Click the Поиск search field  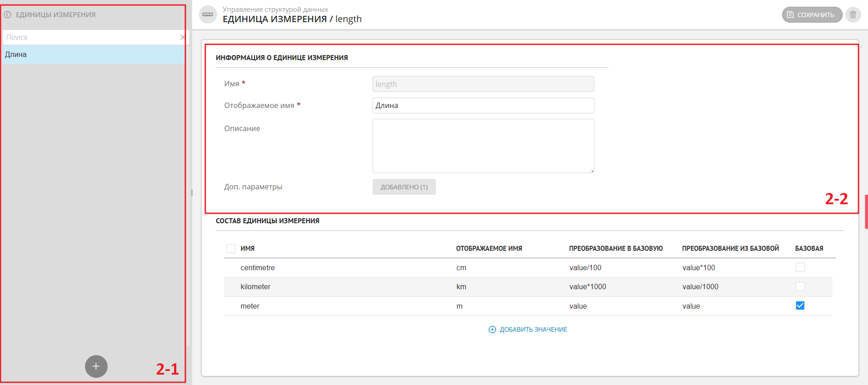click(x=90, y=38)
